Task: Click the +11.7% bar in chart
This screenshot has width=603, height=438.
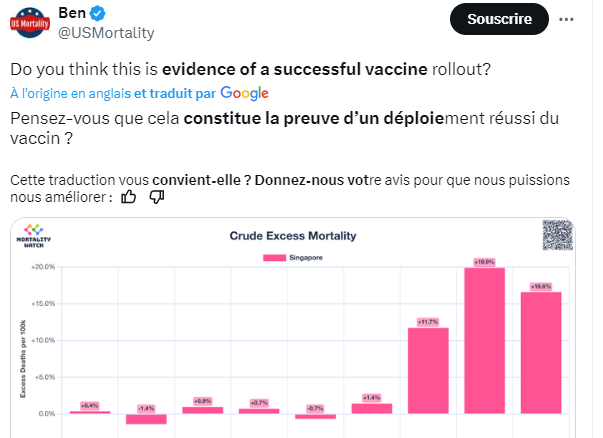Action: click(x=428, y=370)
